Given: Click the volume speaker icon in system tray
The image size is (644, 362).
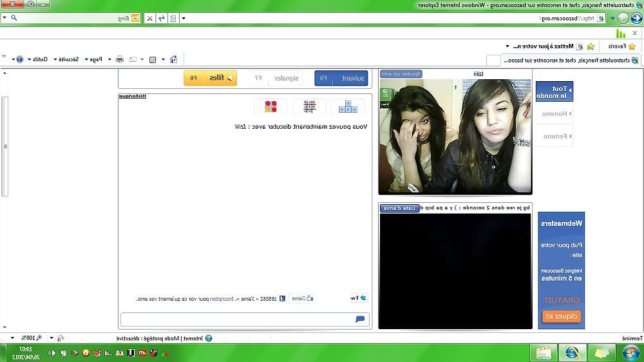Looking at the screenshot, I should click(x=52, y=353).
